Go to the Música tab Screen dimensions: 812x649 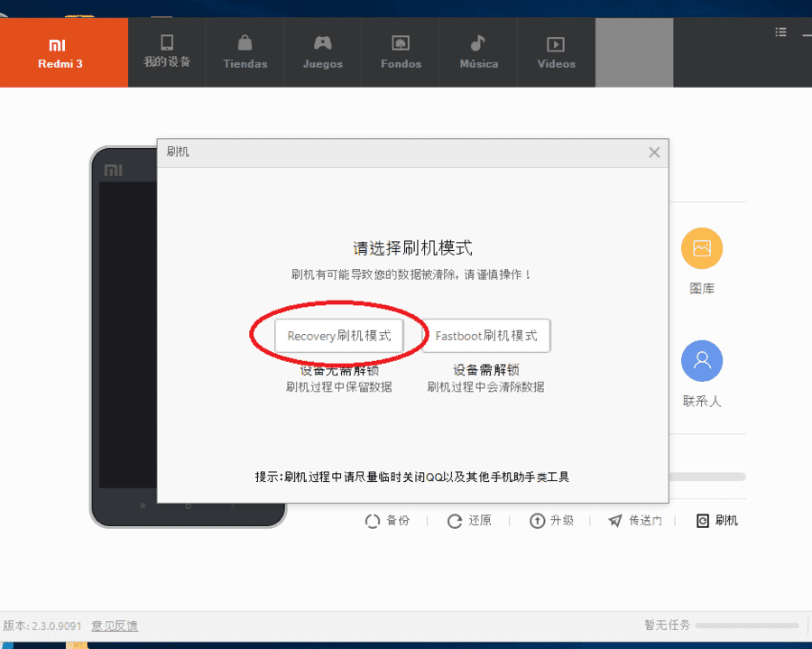[478, 53]
